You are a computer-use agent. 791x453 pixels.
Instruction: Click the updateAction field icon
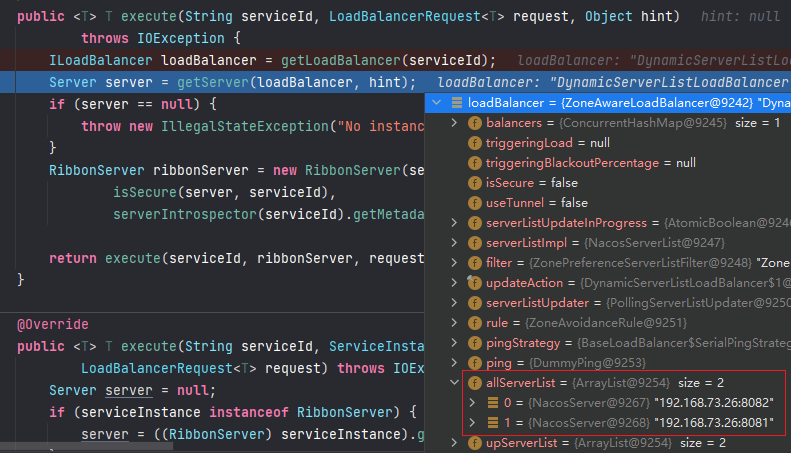(x=474, y=283)
